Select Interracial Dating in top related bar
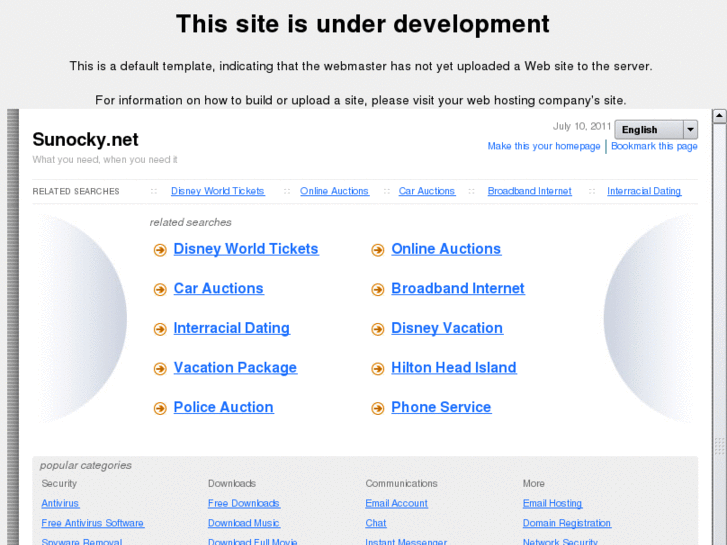This screenshot has height=545, width=727. pos(644,191)
